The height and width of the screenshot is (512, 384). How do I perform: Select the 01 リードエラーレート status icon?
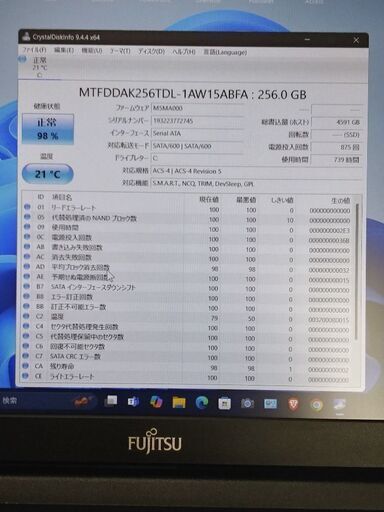pos(27,207)
